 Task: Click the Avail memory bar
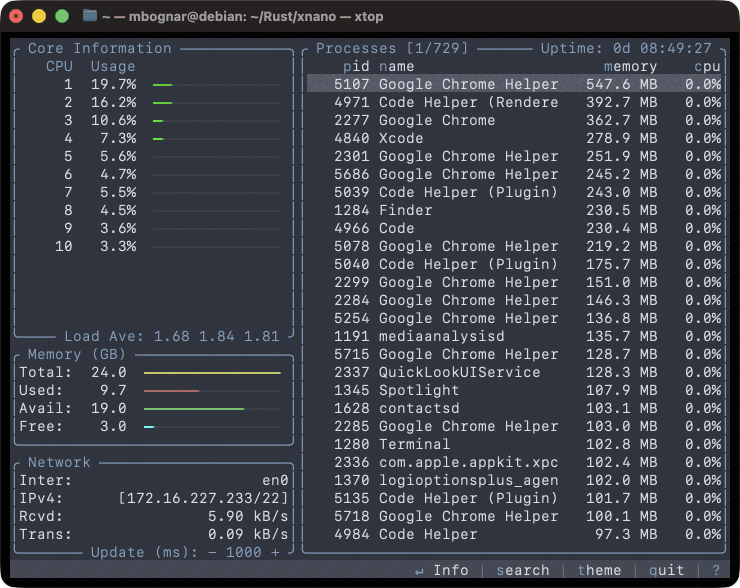tap(212, 409)
